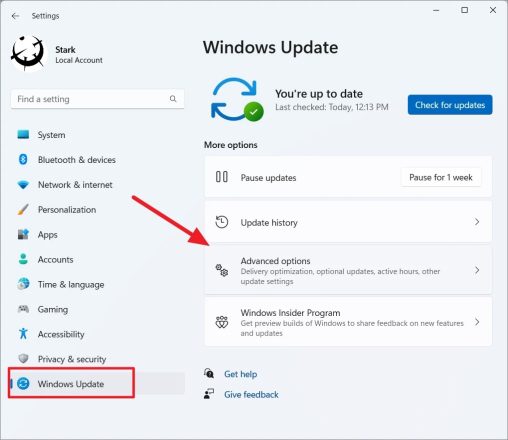Image resolution: width=508 pixels, height=440 pixels.
Task: Click the Update history clock icon
Action: (x=222, y=222)
